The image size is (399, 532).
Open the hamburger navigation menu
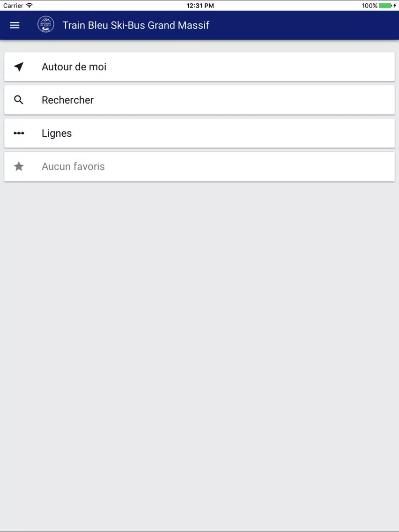[15, 25]
